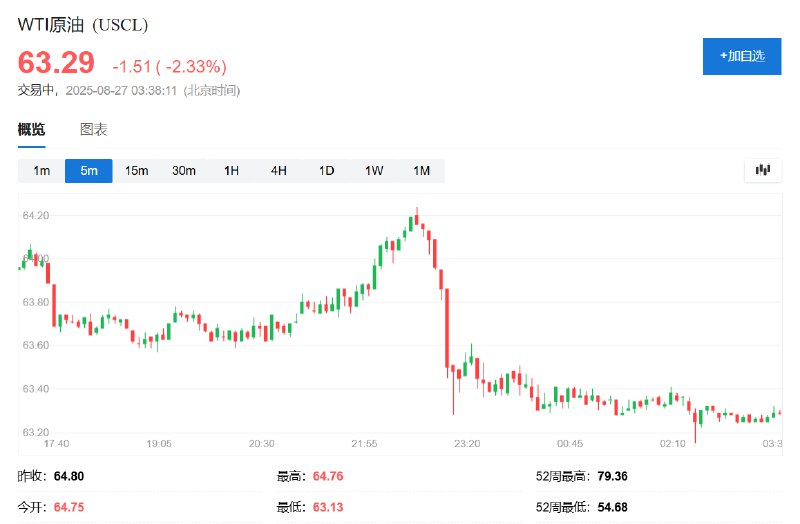
Task: Click the 00:45 time axis label
Action: pos(570,443)
